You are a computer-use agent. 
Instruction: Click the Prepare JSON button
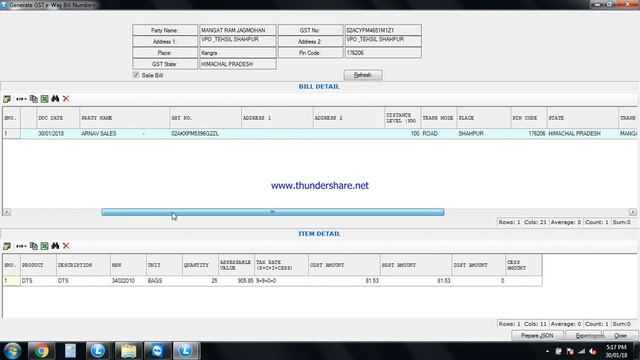click(x=537, y=336)
